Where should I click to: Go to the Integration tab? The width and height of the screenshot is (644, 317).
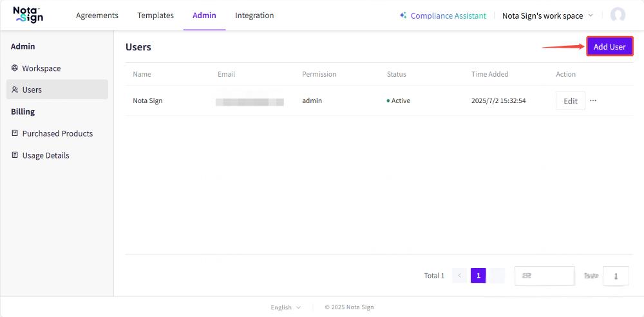click(x=254, y=15)
